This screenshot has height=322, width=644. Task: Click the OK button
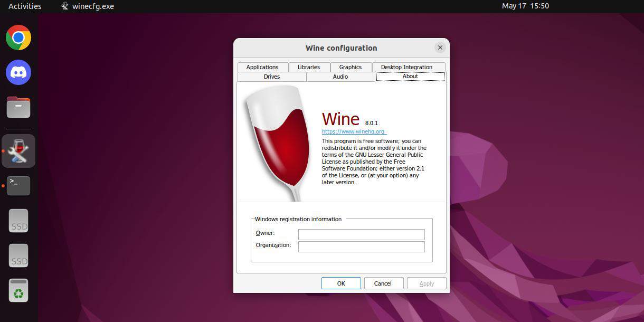(x=340, y=283)
